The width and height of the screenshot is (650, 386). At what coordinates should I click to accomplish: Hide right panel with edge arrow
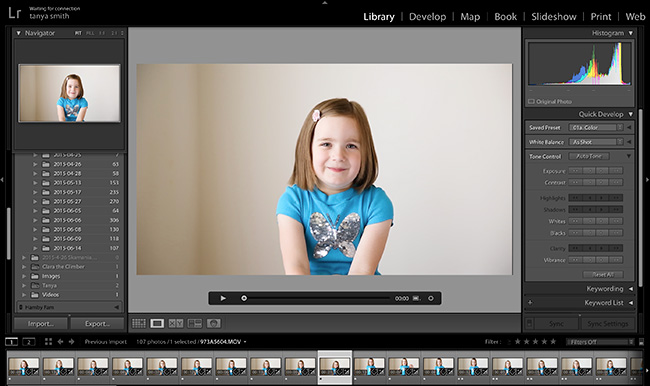tap(647, 180)
